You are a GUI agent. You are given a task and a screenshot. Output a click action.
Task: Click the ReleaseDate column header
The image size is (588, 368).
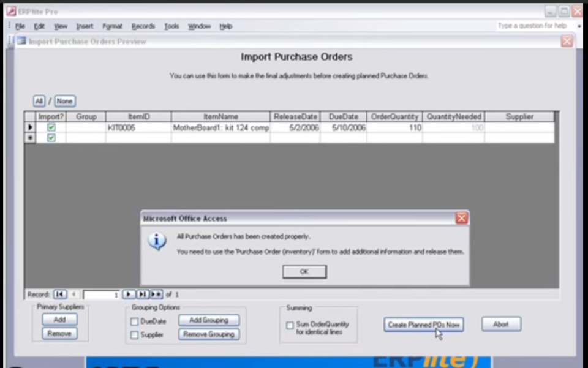(295, 117)
